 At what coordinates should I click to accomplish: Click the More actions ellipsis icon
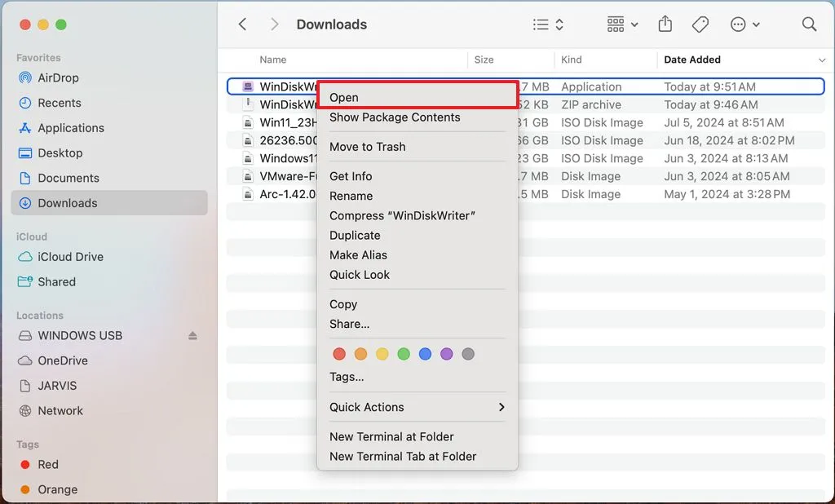pos(736,24)
